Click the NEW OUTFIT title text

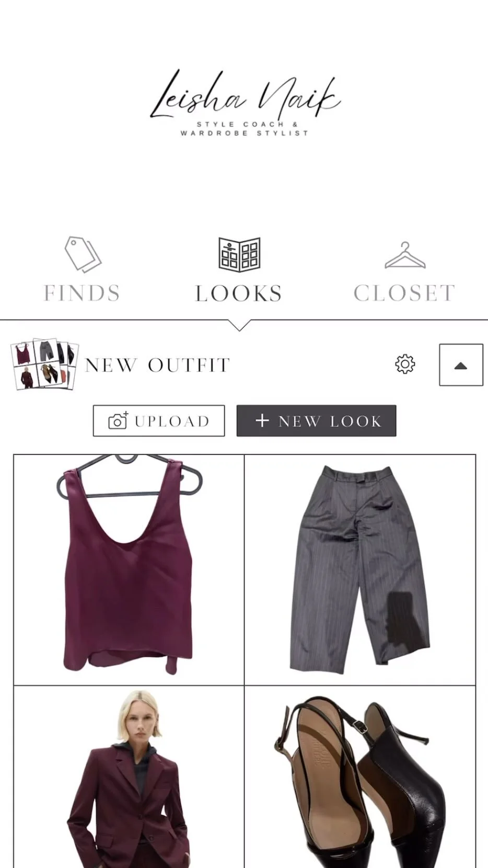157,365
